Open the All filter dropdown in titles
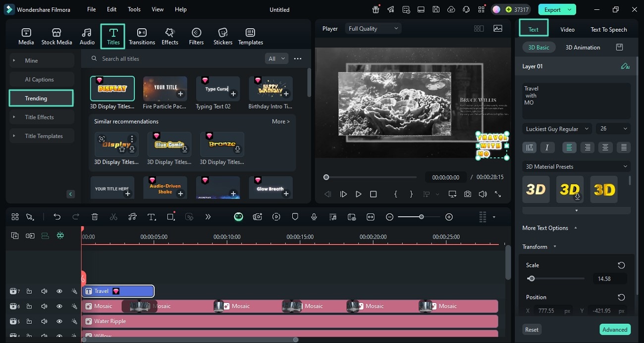The image size is (644, 343). (x=277, y=58)
